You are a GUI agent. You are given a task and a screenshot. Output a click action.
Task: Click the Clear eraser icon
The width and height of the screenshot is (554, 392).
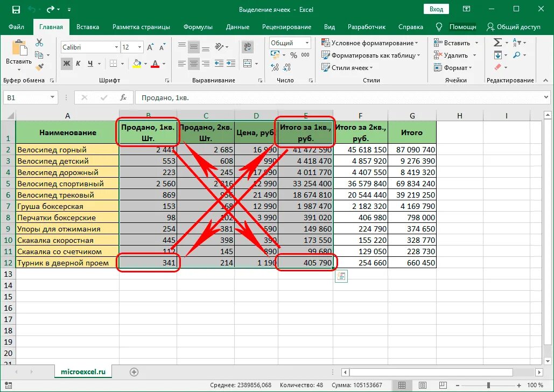click(x=498, y=67)
